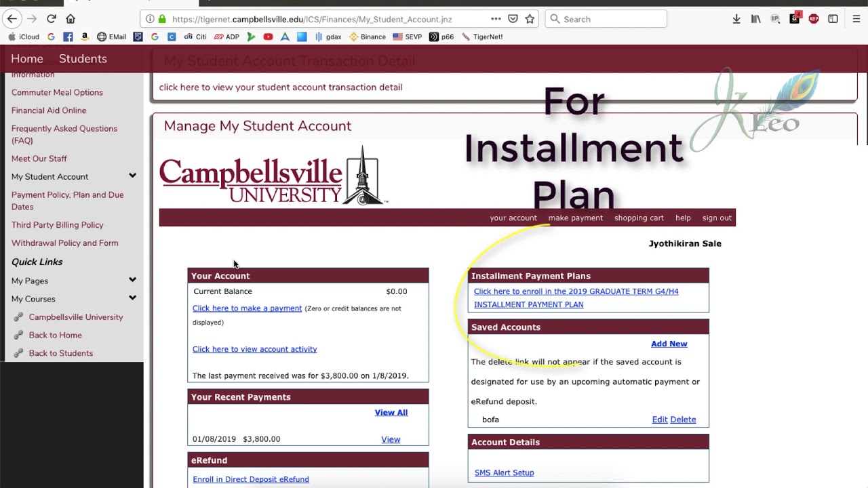Open 'help' in the maroon menu bar
This screenshot has height=488, width=868.
pos(683,218)
